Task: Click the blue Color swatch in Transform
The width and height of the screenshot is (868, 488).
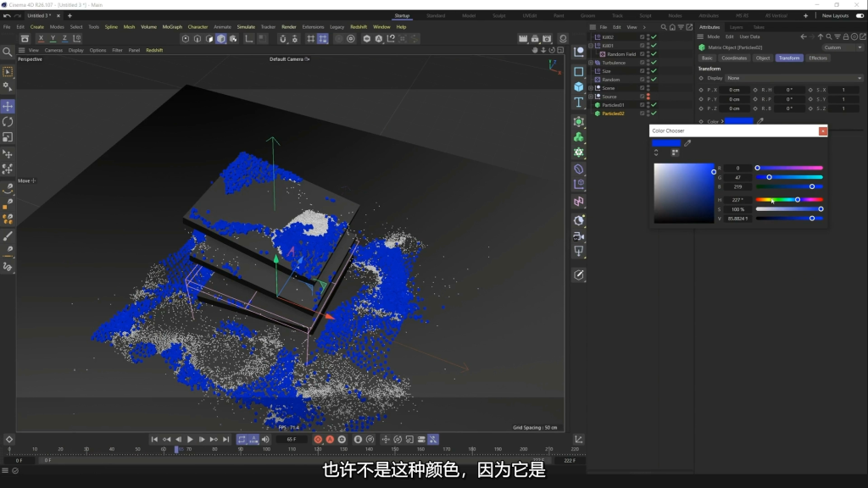Action: tap(739, 121)
